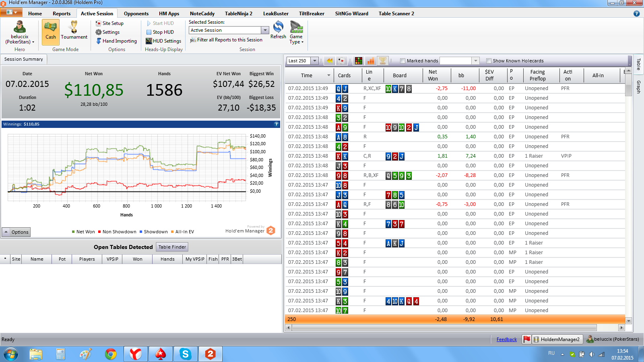644x362 pixels.
Task: Open the Marked hands filter dropdown
Action: pyautogui.click(x=476, y=61)
